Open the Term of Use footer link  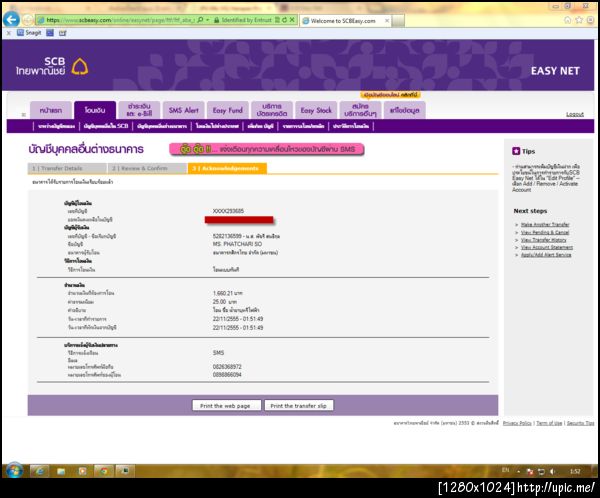[x=549, y=423]
